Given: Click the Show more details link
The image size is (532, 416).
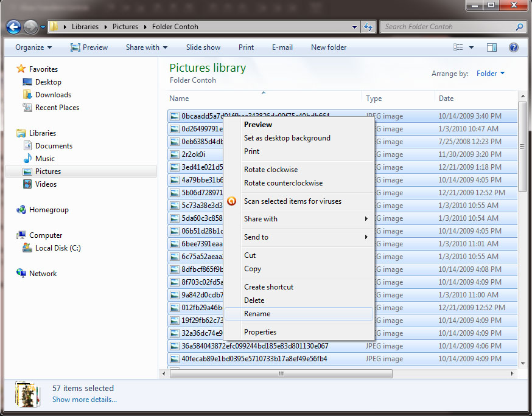Looking at the screenshot, I should point(85,400).
